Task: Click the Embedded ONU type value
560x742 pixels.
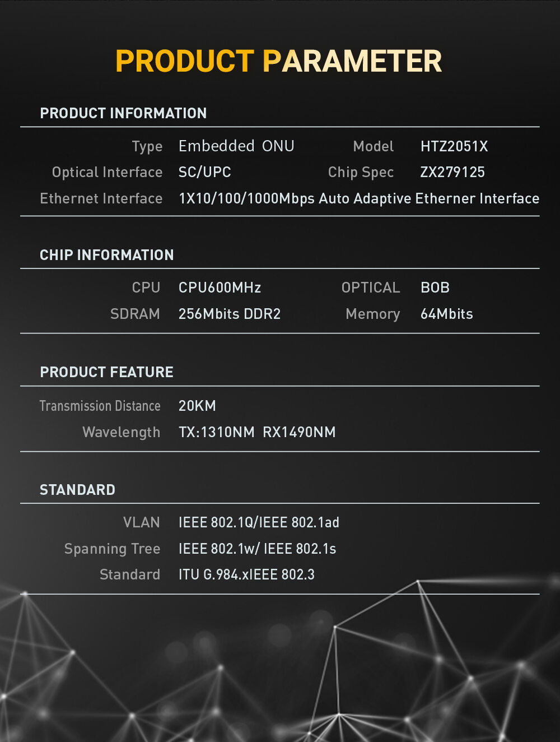Action: tap(236, 146)
